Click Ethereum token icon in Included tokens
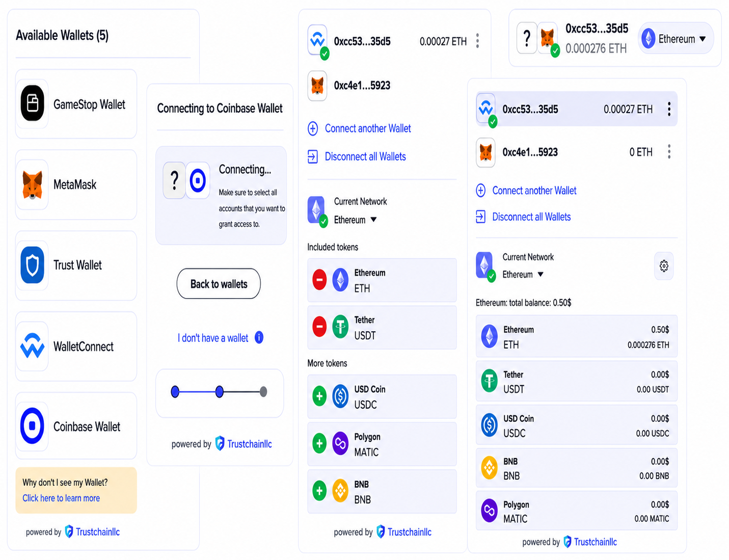The image size is (729, 560). click(340, 280)
